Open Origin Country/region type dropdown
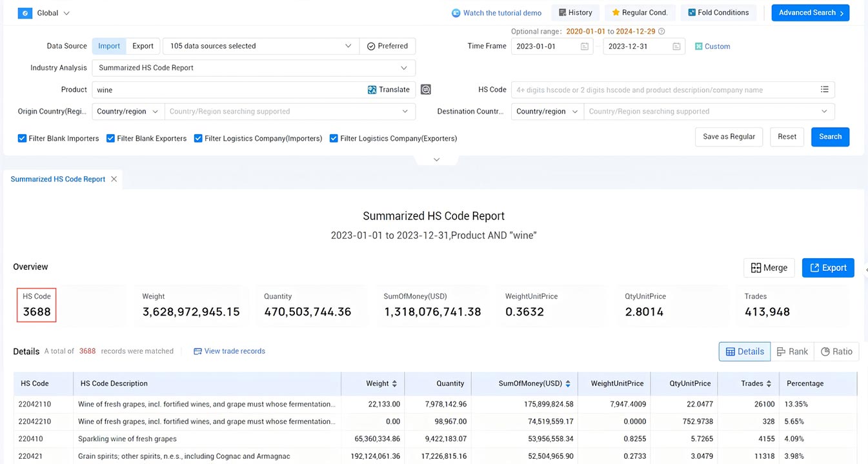The width and height of the screenshot is (868, 464). [x=128, y=111]
